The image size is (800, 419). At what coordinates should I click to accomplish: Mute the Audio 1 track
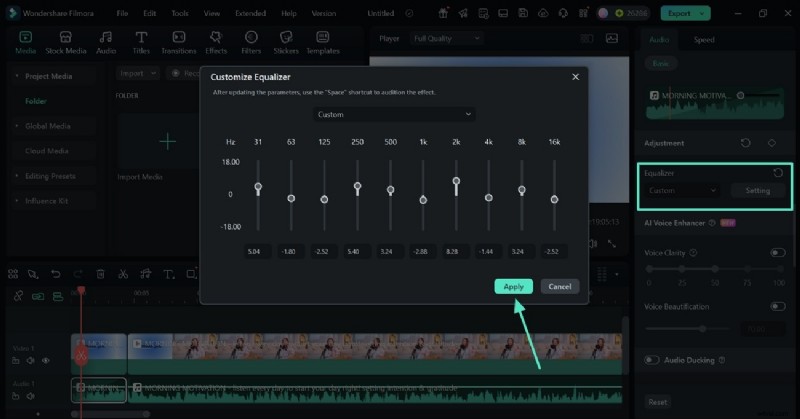point(31,396)
